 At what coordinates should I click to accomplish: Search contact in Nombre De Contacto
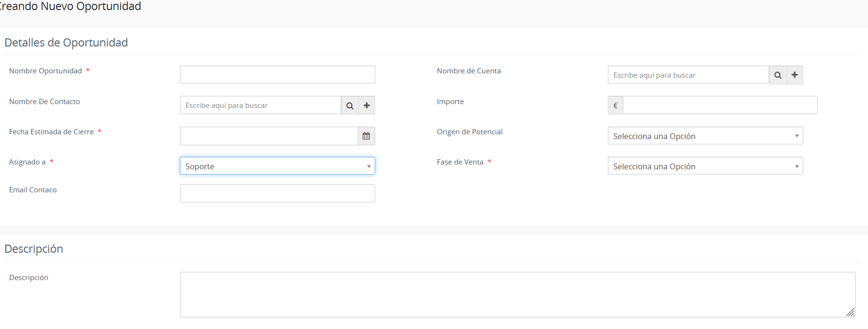(x=350, y=106)
